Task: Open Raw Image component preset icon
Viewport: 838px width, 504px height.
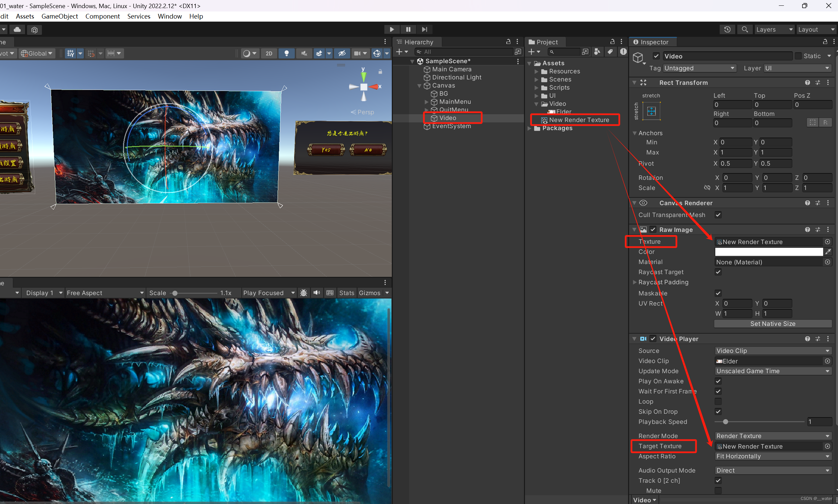Action: click(x=818, y=230)
